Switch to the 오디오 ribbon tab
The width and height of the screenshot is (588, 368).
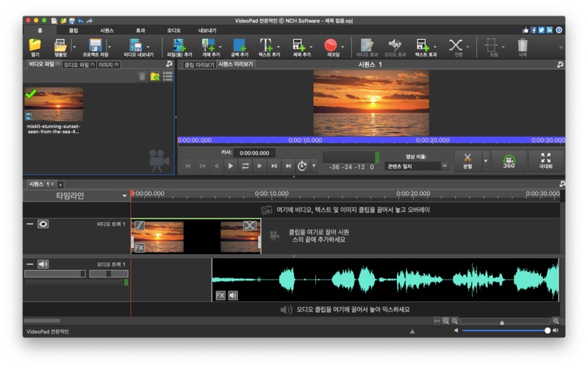coord(173,30)
